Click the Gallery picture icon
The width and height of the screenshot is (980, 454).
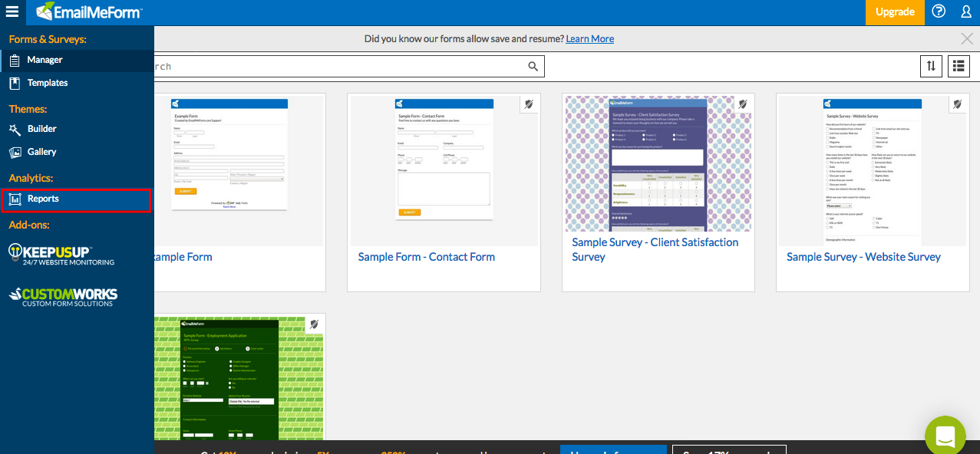(x=15, y=152)
